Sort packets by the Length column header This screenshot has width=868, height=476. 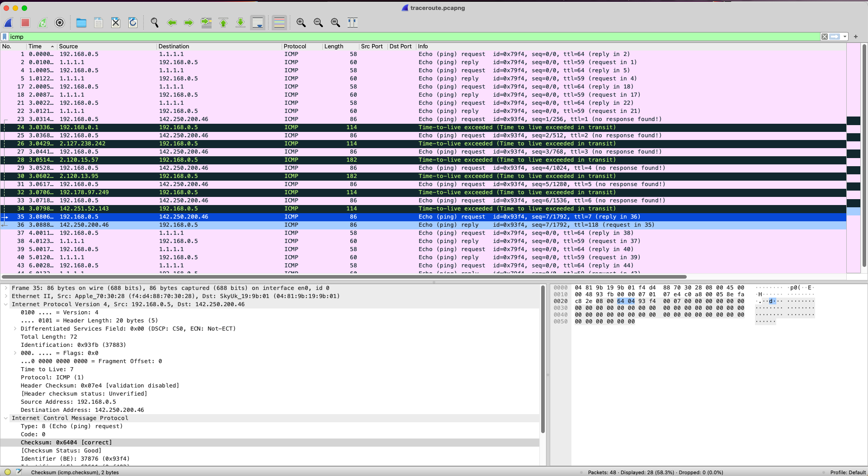coord(341,46)
